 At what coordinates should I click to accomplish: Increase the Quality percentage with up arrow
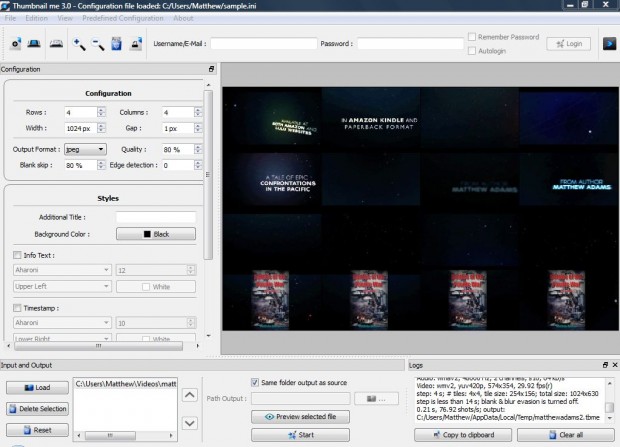coord(198,146)
